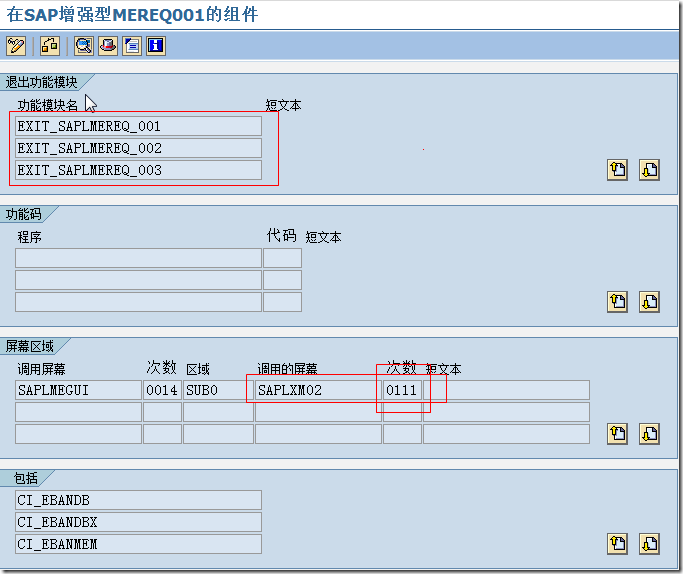Select the EXIT_SAPLMEREQ_002 function module field
The height and width of the screenshot is (574, 683).
tap(139, 148)
